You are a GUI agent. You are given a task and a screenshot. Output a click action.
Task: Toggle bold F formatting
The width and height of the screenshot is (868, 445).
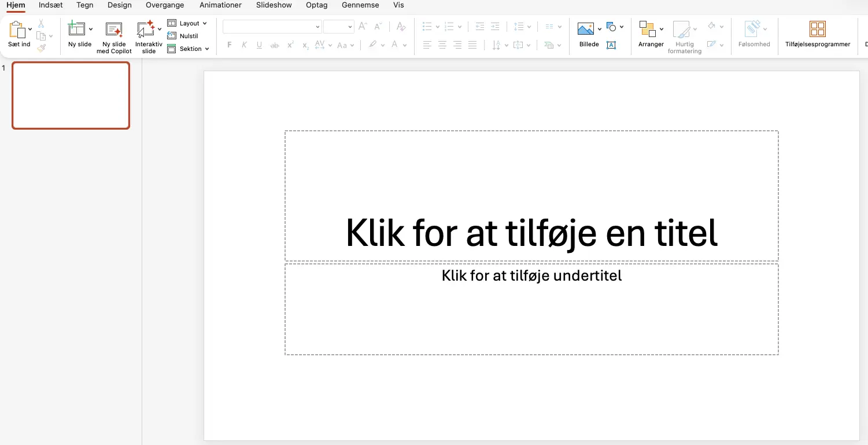[x=230, y=45]
